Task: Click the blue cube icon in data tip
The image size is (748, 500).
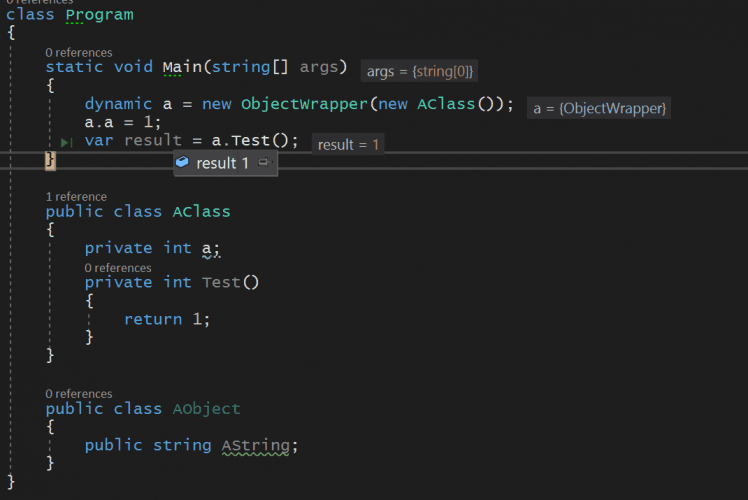Action: pos(182,162)
